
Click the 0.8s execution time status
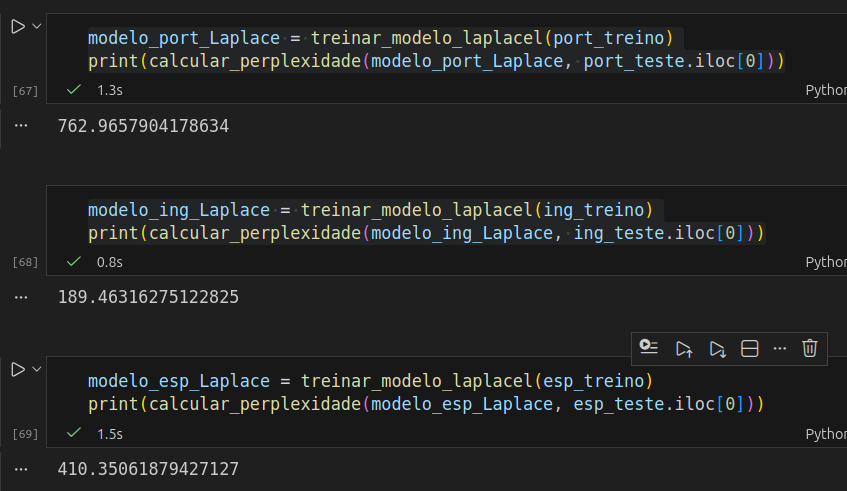(x=110, y=262)
